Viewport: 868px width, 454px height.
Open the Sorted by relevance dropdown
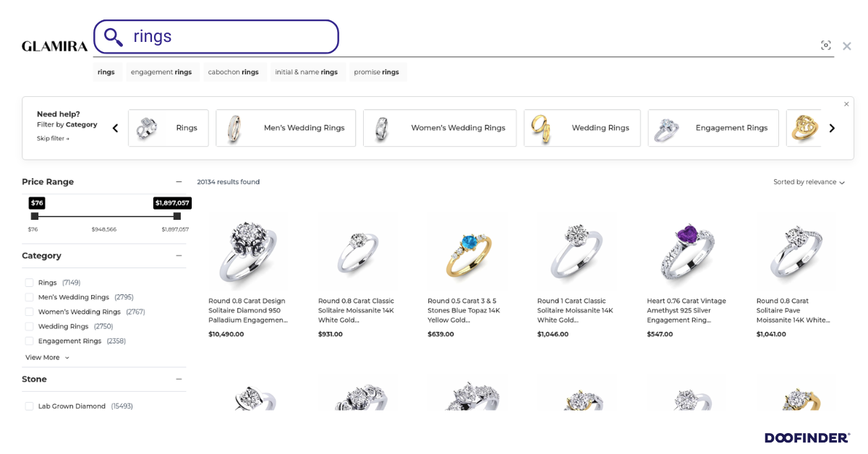pos(808,181)
